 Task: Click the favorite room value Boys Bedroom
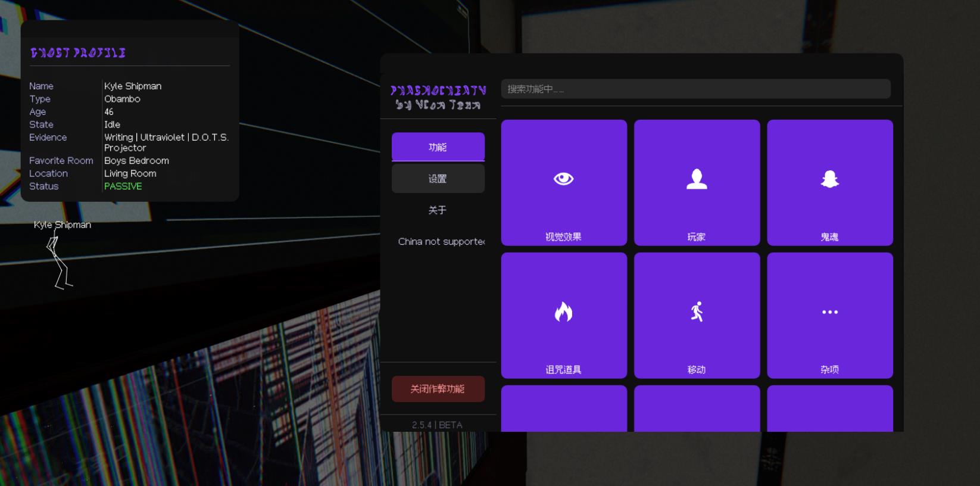[x=136, y=161]
